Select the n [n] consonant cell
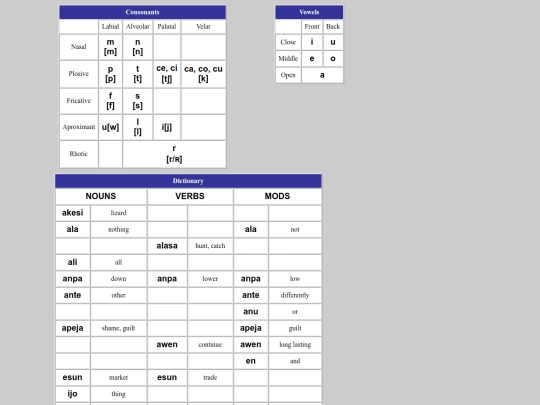Image resolution: width=540 pixels, height=405 pixels. click(137, 47)
